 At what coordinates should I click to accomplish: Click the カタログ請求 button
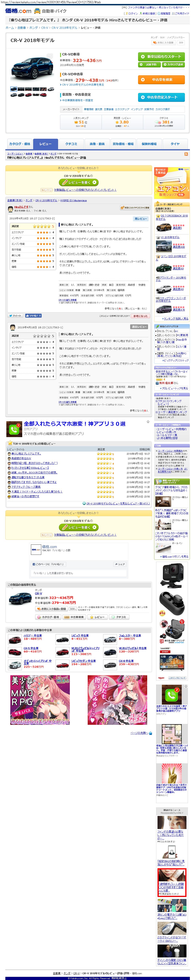point(173,65)
